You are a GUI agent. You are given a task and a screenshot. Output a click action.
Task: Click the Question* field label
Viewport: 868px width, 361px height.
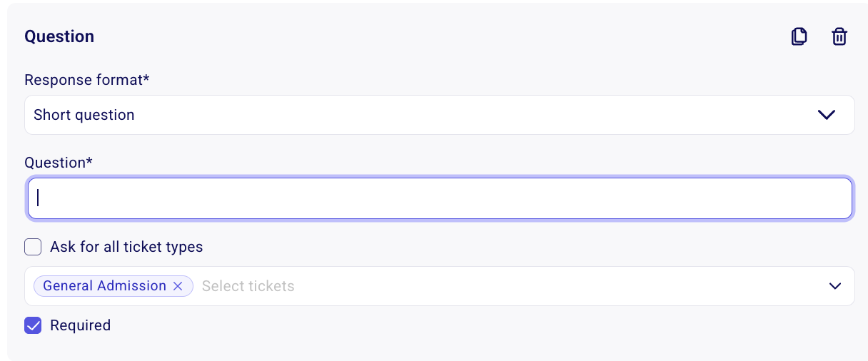pyautogui.click(x=59, y=163)
